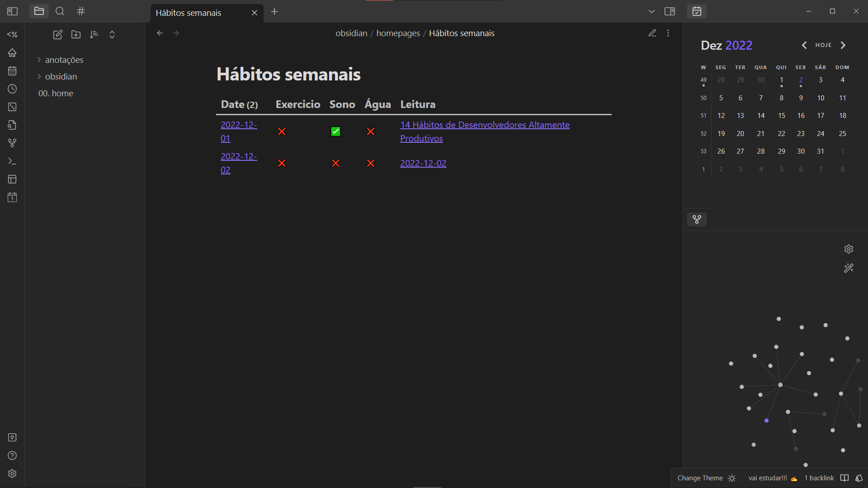Open the calendar sidebar tab
The image size is (868, 488).
(x=697, y=11)
